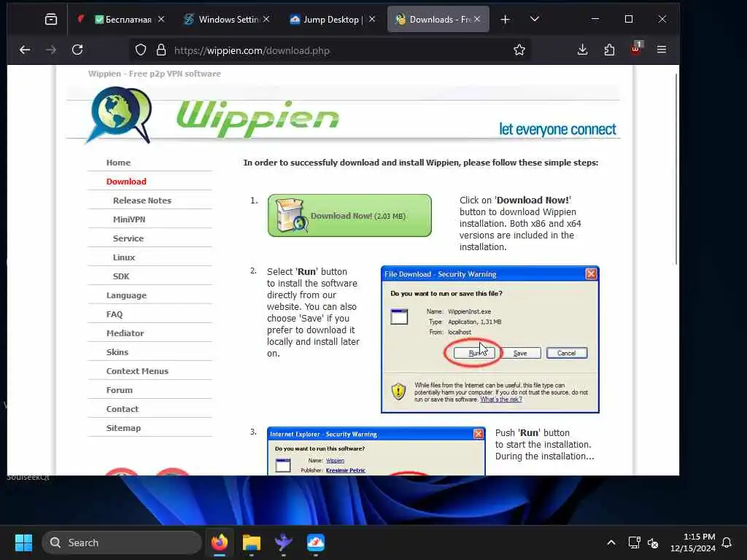Go back to the previous page
Screen dimensions: 747x560
pos(25,50)
